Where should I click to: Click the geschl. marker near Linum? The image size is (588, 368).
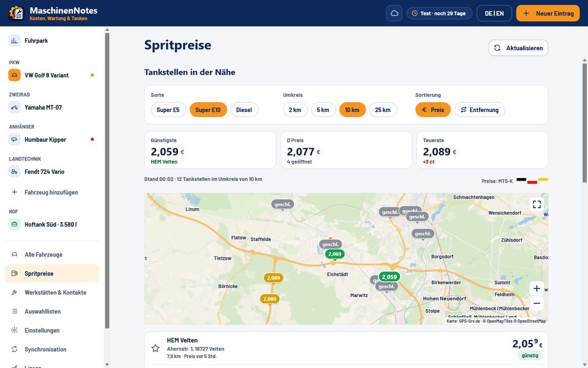(282, 205)
